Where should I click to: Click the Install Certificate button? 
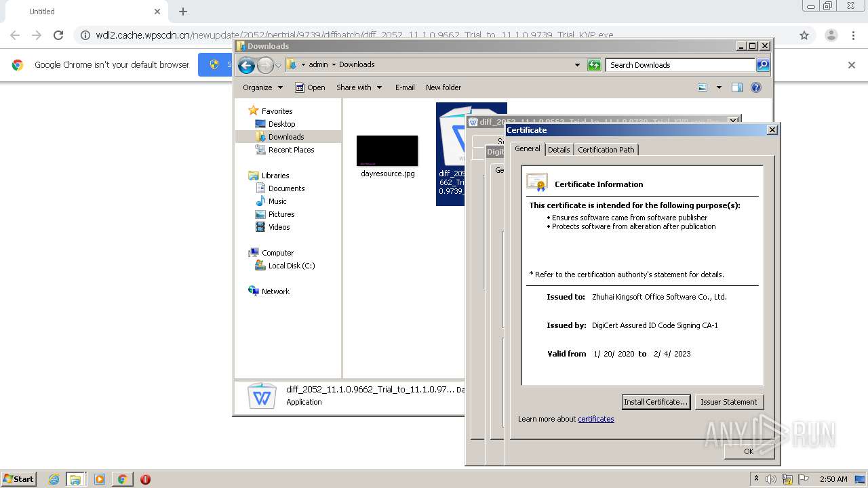656,402
